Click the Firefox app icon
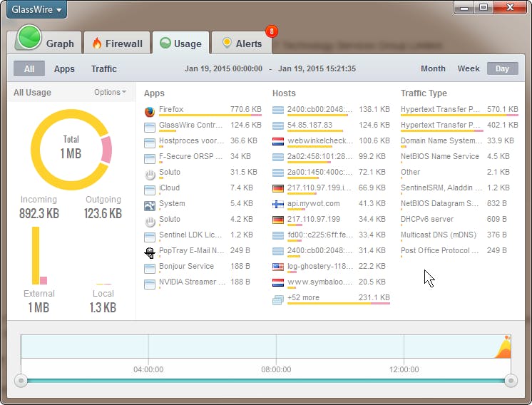 point(150,111)
